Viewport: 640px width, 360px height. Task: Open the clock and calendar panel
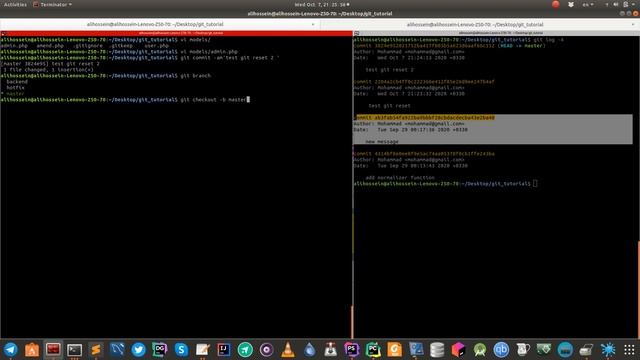pos(322,4)
